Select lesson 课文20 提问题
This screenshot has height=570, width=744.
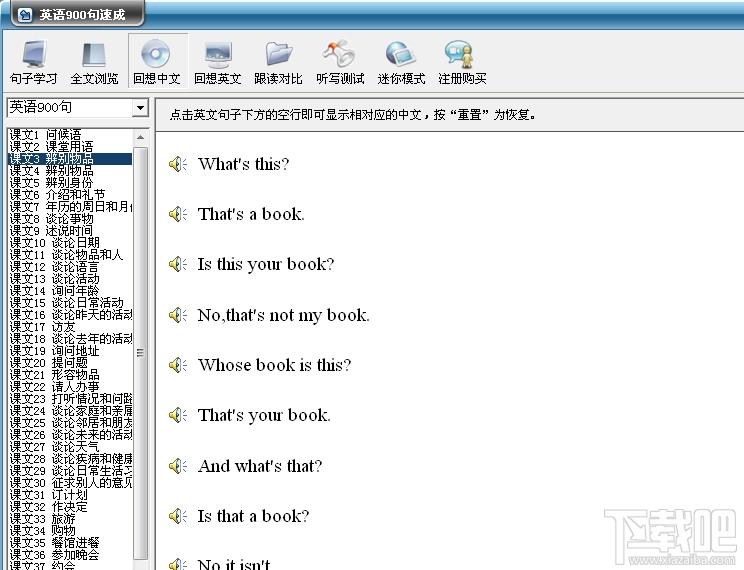click(70, 363)
